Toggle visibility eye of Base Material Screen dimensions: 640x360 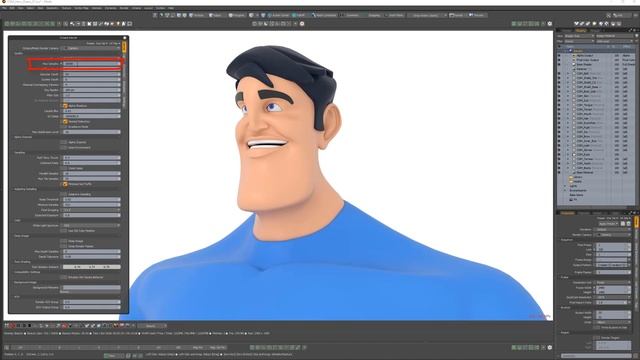pos(559,172)
